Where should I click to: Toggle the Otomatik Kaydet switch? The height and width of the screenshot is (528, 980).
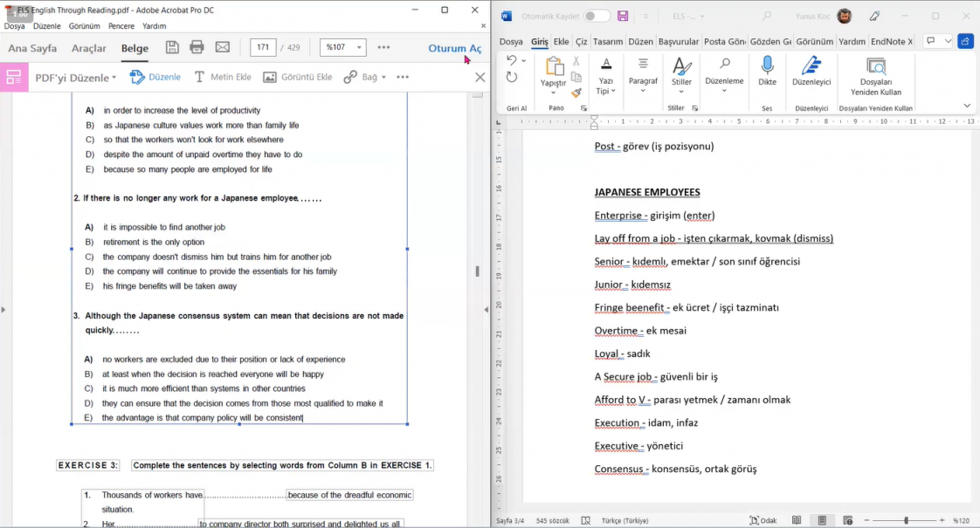point(597,17)
